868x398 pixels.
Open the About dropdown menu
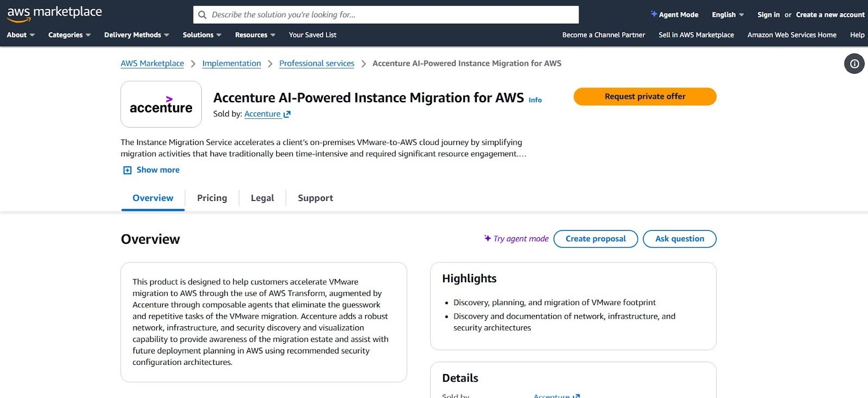pyautogui.click(x=21, y=35)
